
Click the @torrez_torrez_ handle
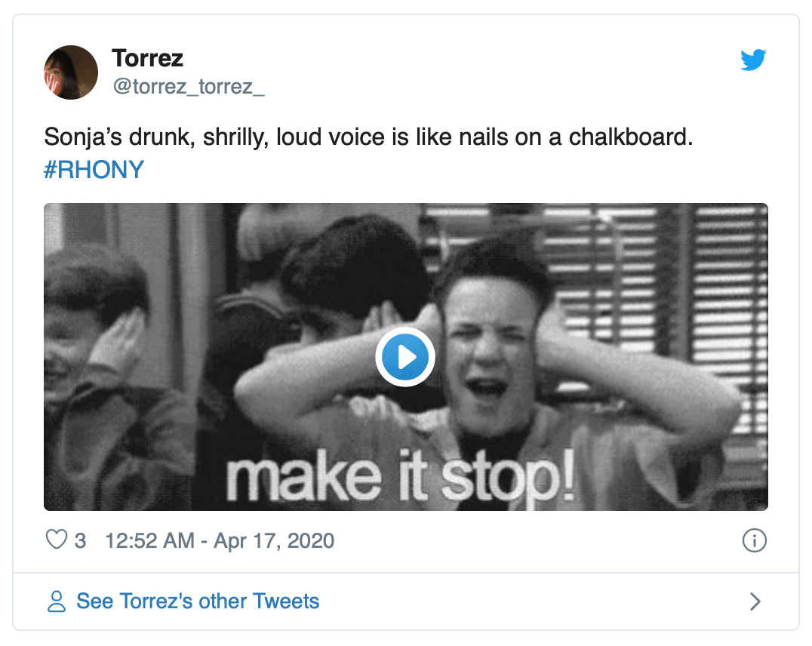tap(188, 87)
